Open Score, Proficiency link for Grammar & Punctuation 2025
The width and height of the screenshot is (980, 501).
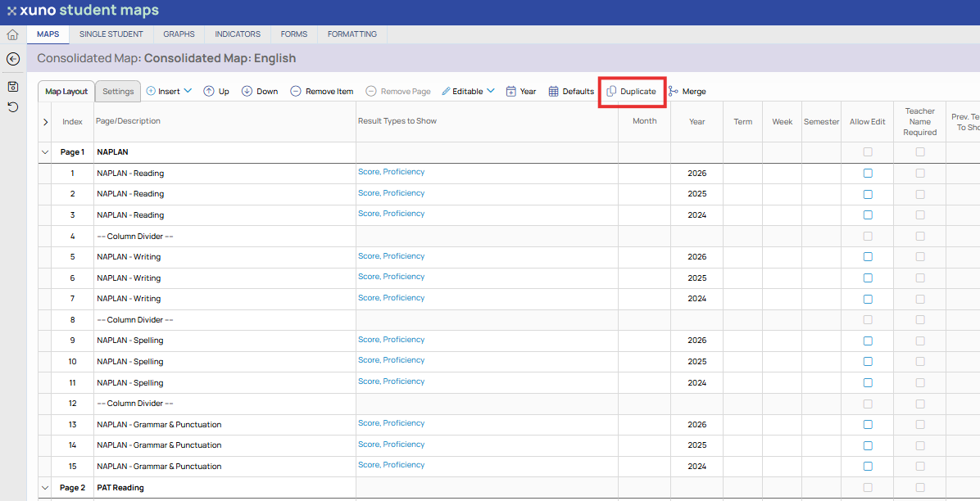pyautogui.click(x=391, y=445)
